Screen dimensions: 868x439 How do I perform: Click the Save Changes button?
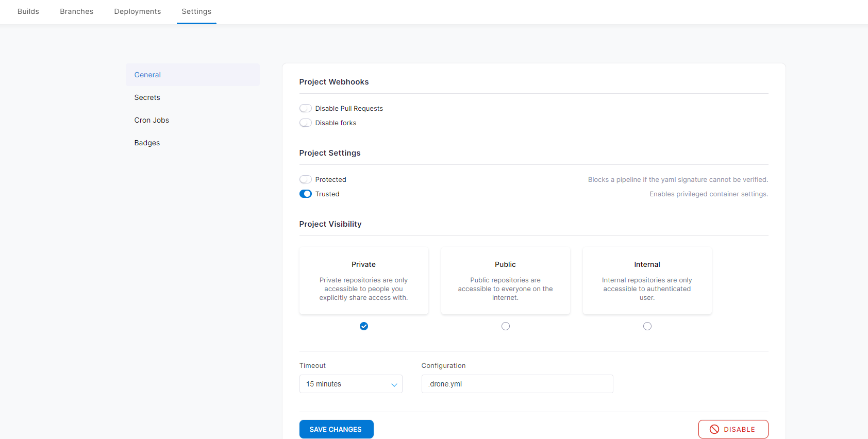coord(336,429)
